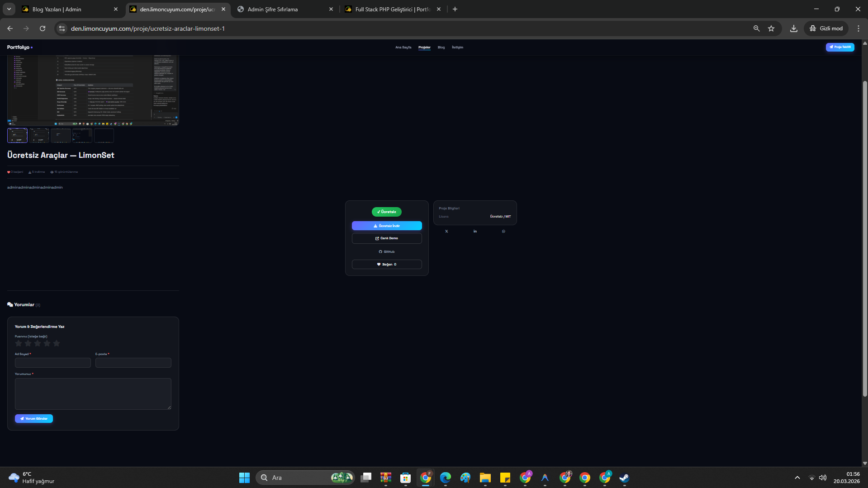Image resolution: width=868 pixels, height=488 pixels.
Task: View site information icon in address bar
Action: click(62, 28)
